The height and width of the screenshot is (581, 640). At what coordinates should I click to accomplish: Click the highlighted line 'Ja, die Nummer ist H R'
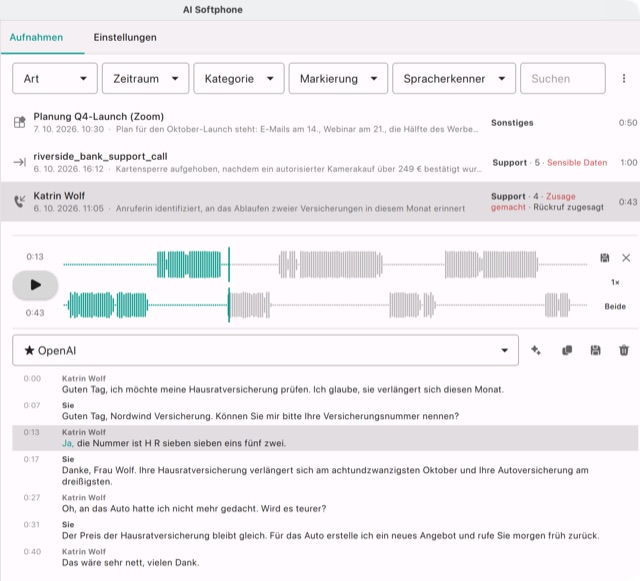point(174,443)
